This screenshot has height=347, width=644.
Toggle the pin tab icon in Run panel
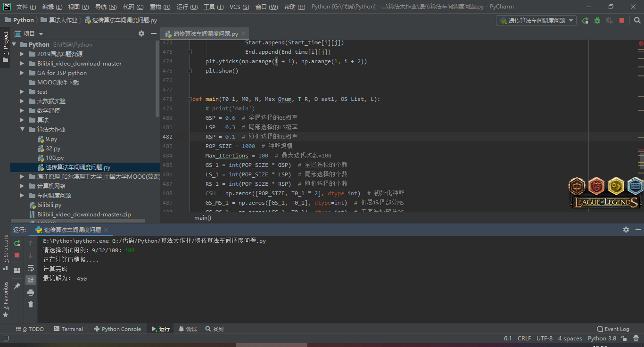17,286
